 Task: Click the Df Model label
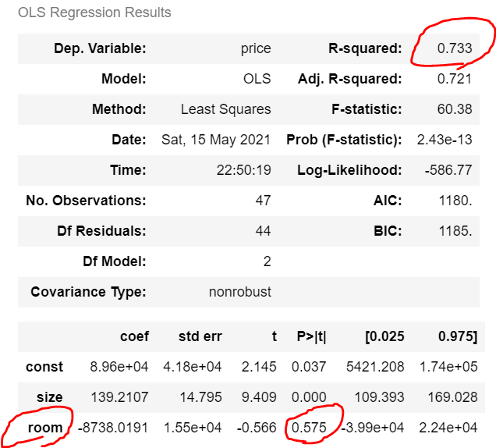[x=115, y=261]
